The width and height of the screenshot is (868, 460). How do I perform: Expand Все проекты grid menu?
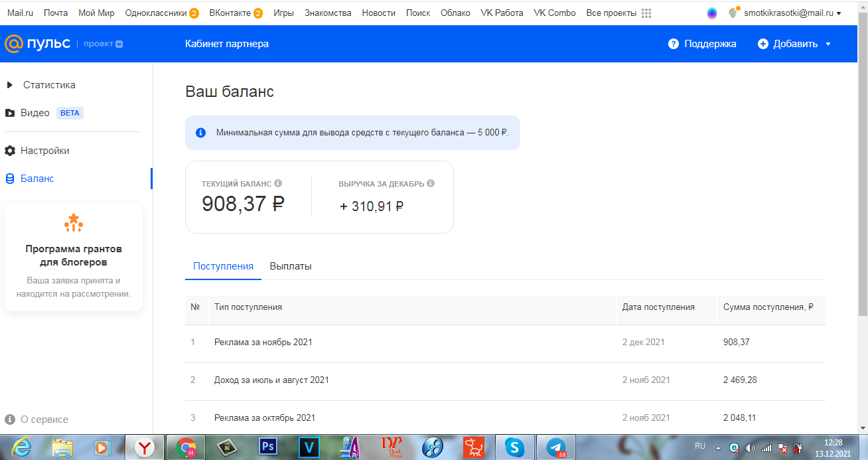[x=618, y=13]
